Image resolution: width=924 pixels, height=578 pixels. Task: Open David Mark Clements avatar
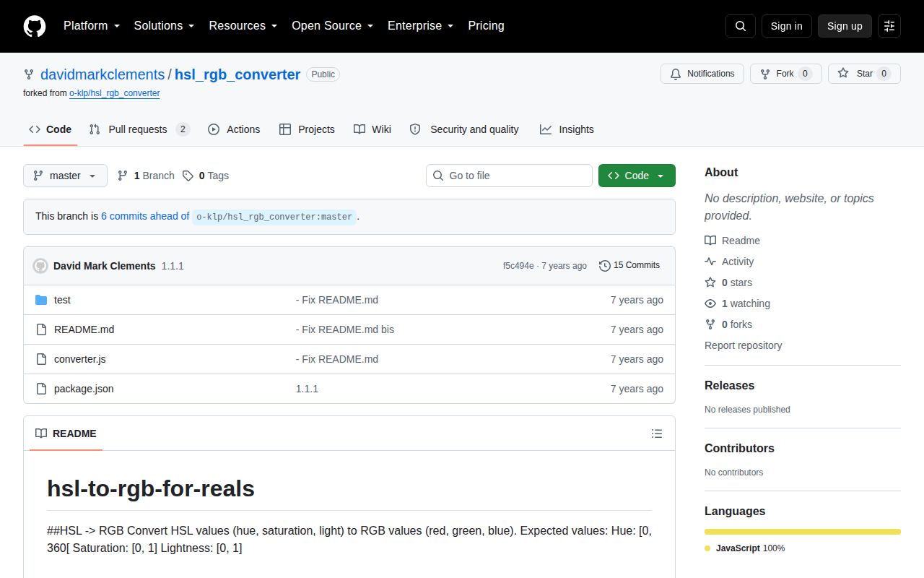click(x=40, y=266)
